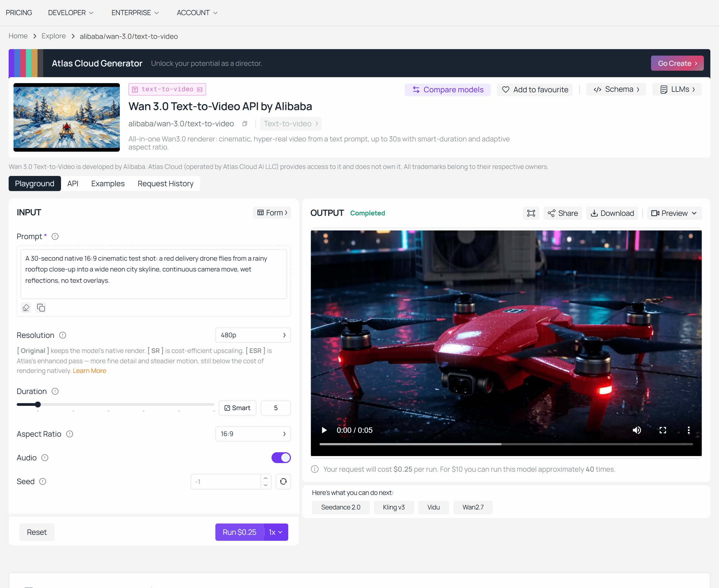
Task: Click the video progress bar
Action: click(506, 444)
